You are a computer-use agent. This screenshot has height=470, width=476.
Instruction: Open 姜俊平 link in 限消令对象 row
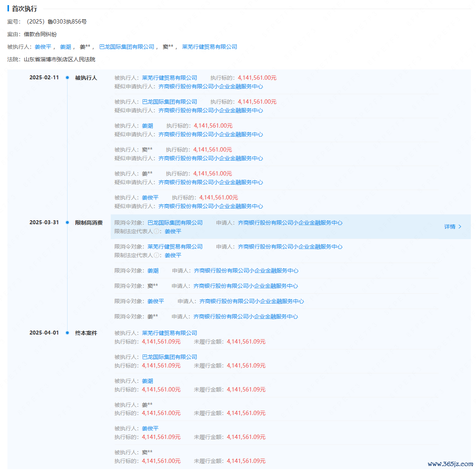156,302
